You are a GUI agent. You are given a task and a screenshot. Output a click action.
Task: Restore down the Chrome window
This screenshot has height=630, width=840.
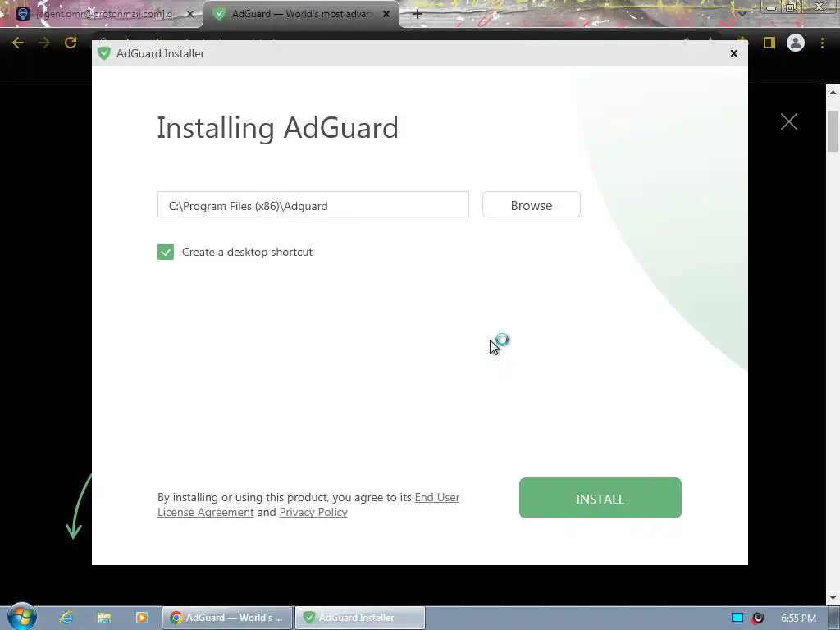790,7
